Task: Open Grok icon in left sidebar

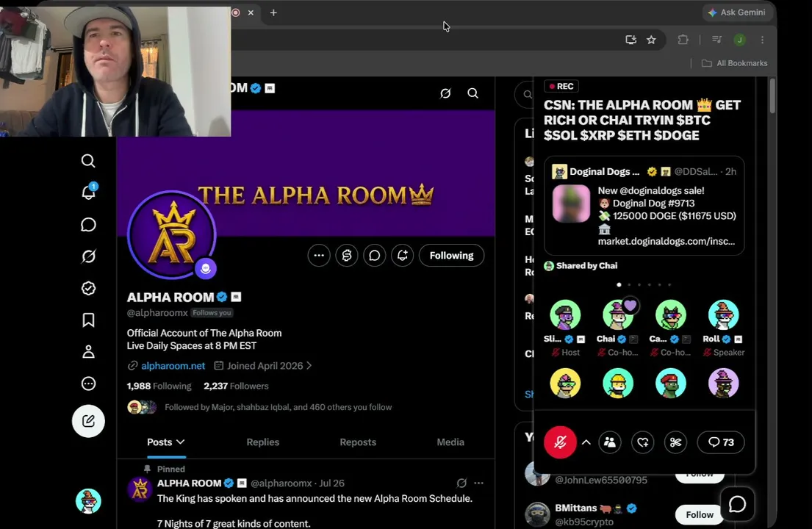Action: (x=88, y=256)
